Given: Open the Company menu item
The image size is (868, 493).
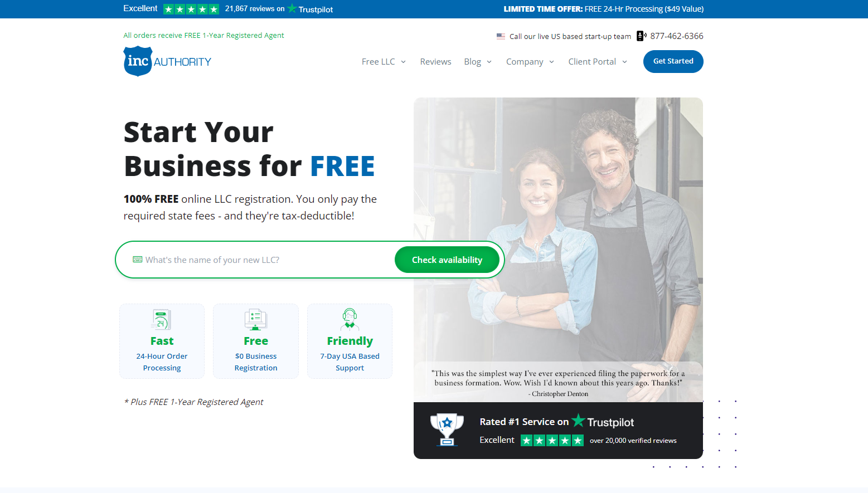Looking at the screenshot, I should coord(525,62).
